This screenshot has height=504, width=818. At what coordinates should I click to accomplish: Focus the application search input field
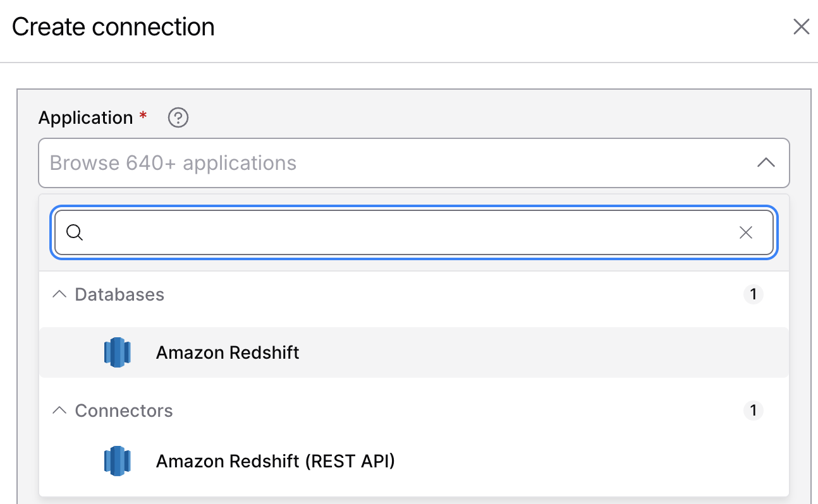(x=414, y=232)
